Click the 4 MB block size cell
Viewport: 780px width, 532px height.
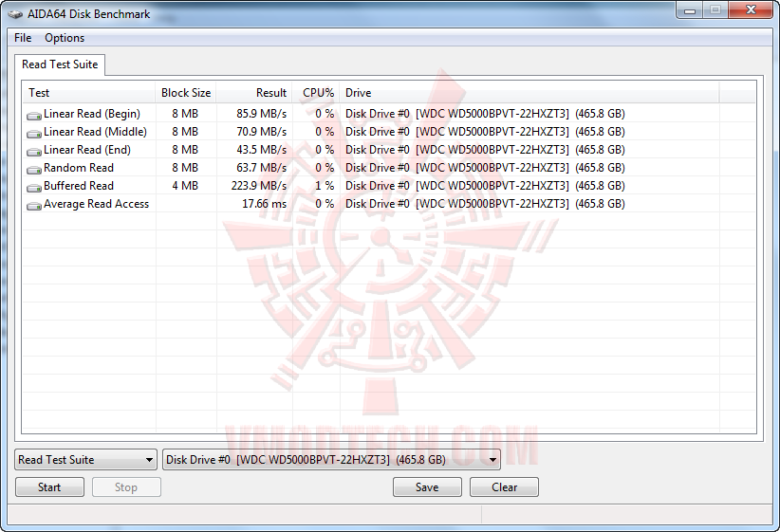pos(185,186)
